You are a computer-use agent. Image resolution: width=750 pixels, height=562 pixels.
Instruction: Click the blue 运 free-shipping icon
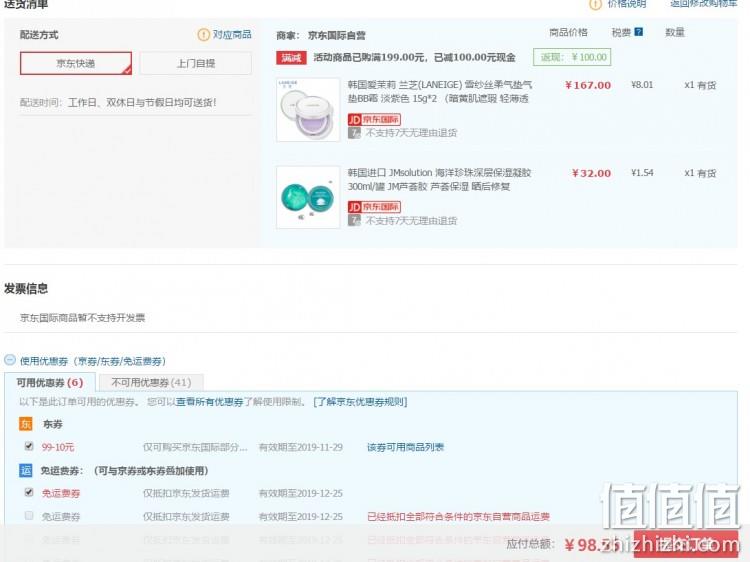click(25, 470)
